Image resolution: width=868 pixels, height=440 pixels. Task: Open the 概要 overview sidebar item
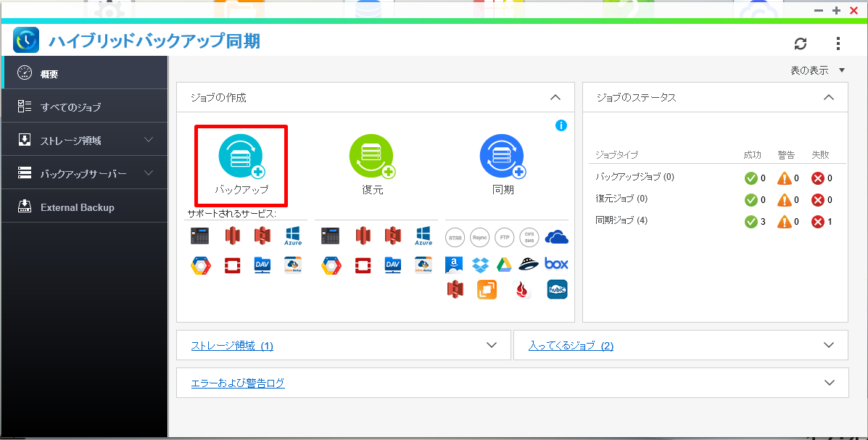click(84, 72)
